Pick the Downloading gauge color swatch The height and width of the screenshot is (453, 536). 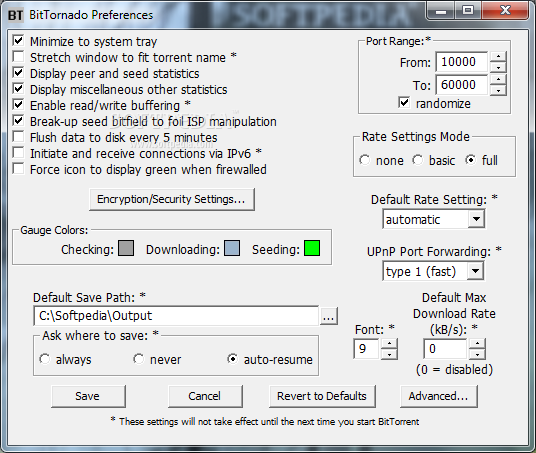pyautogui.click(x=232, y=248)
